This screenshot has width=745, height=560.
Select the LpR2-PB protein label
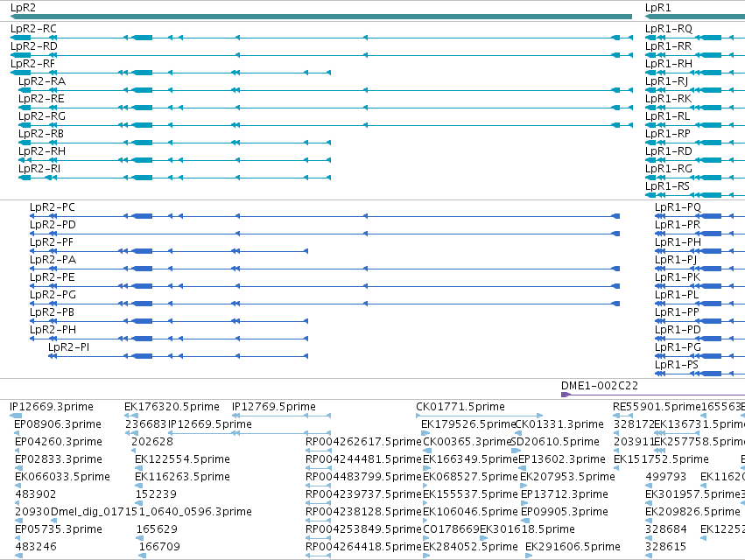point(52,313)
